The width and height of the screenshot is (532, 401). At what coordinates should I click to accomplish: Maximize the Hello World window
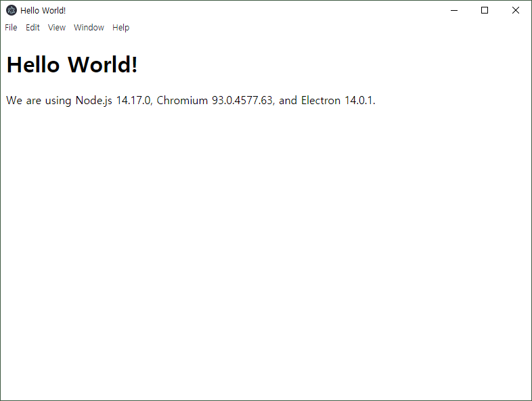pyautogui.click(x=485, y=10)
